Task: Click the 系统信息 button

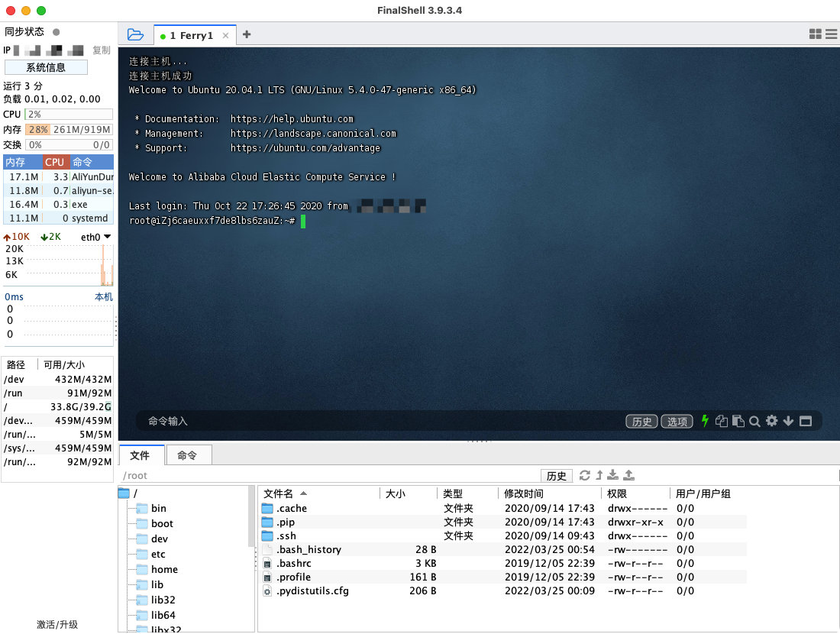Action: point(46,67)
